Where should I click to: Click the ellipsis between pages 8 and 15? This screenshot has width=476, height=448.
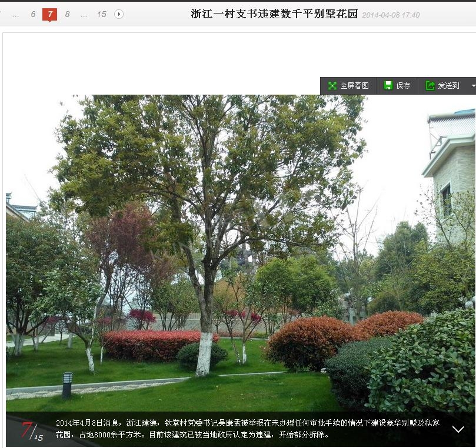pyautogui.click(x=84, y=15)
